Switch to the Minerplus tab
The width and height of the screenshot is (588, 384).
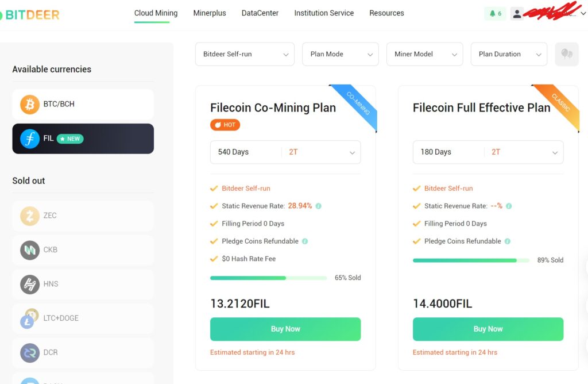(210, 13)
